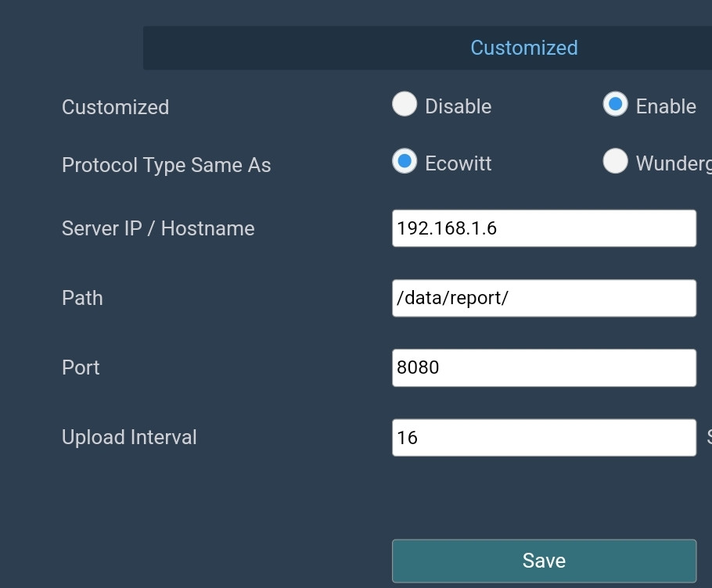The image size is (712, 588).
Task: Click the 'Protocol Type Same As' label
Action: pyautogui.click(x=166, y=165)
